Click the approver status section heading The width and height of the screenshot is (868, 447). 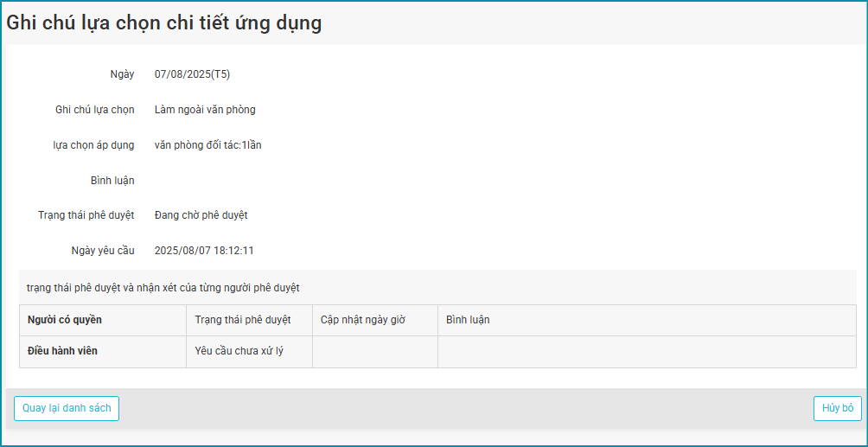(163, 287)
